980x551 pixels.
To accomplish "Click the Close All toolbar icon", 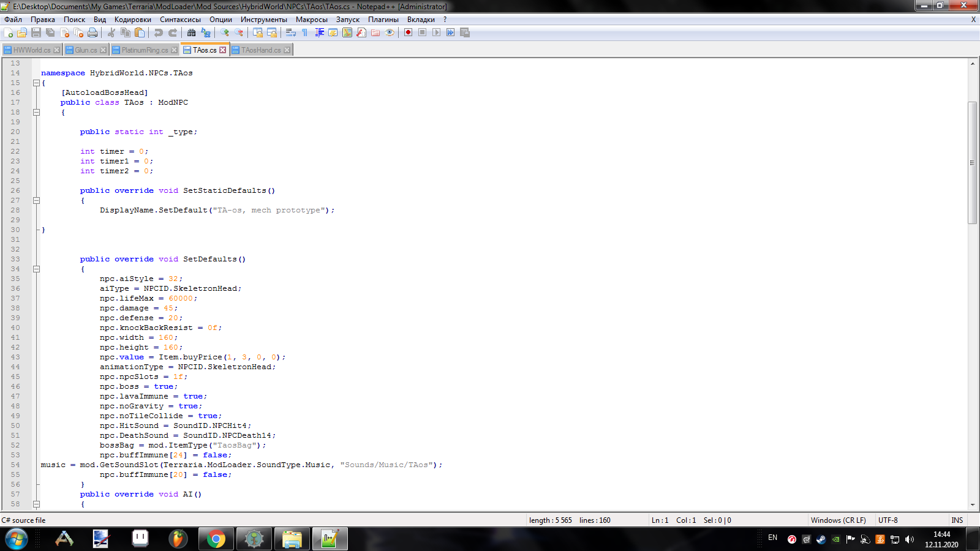I will [78, 32].
